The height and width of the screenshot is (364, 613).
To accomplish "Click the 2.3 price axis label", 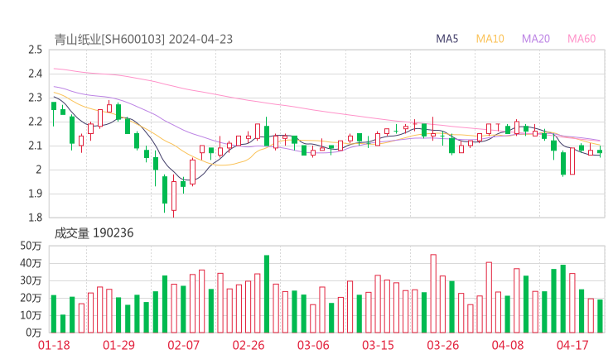I will (35, 98).
